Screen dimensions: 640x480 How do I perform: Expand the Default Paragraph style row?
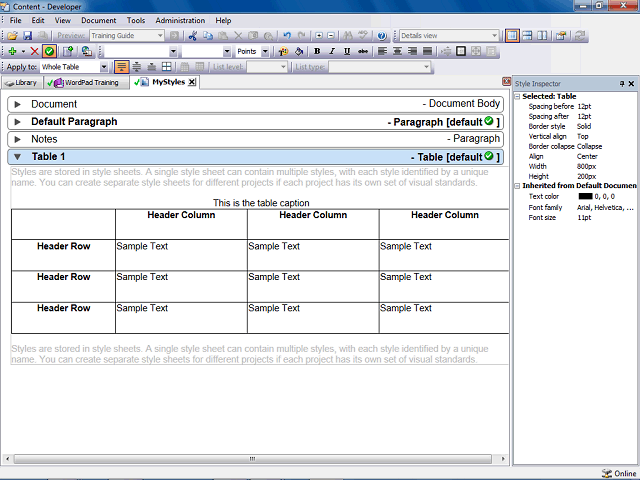click(18, 122)
